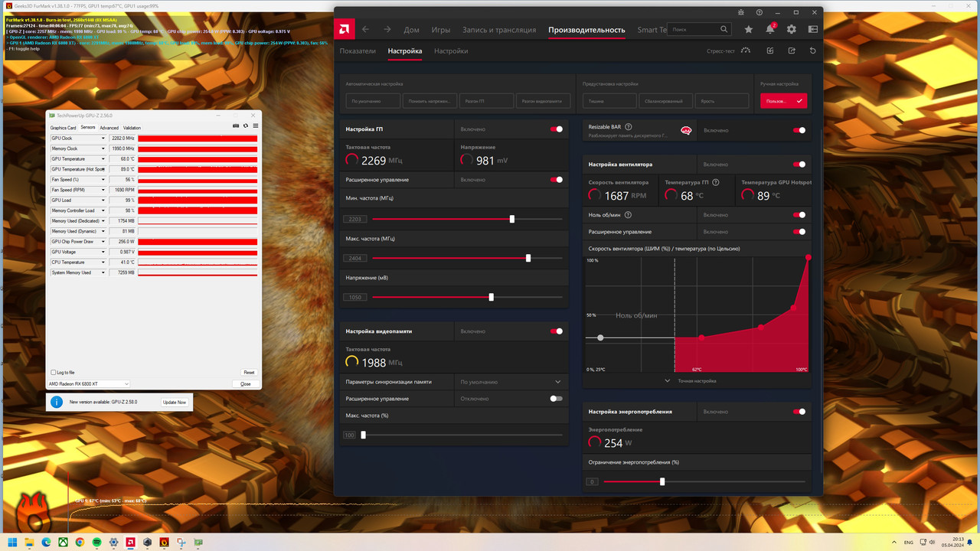Viewport: 980px width, 551px height.
Task: Click the red info badge beside Resizable BAR
Action: (x=686, y=130)
